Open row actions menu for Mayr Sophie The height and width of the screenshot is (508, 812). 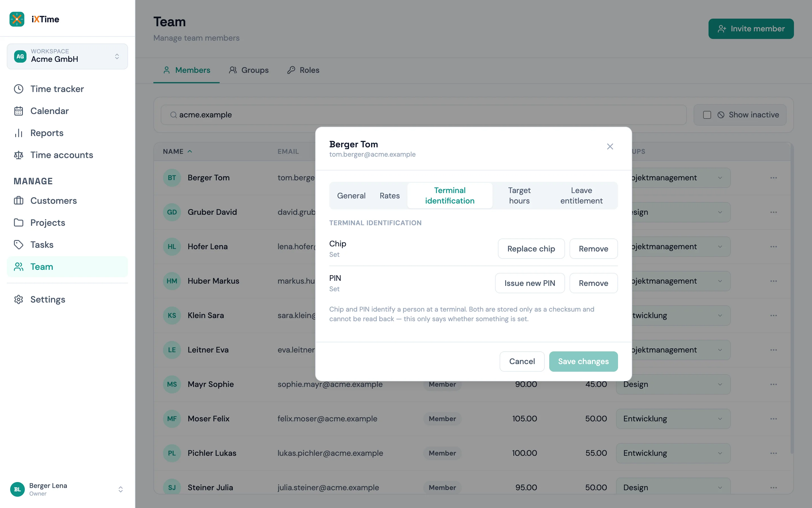click(x=773, y=384)
